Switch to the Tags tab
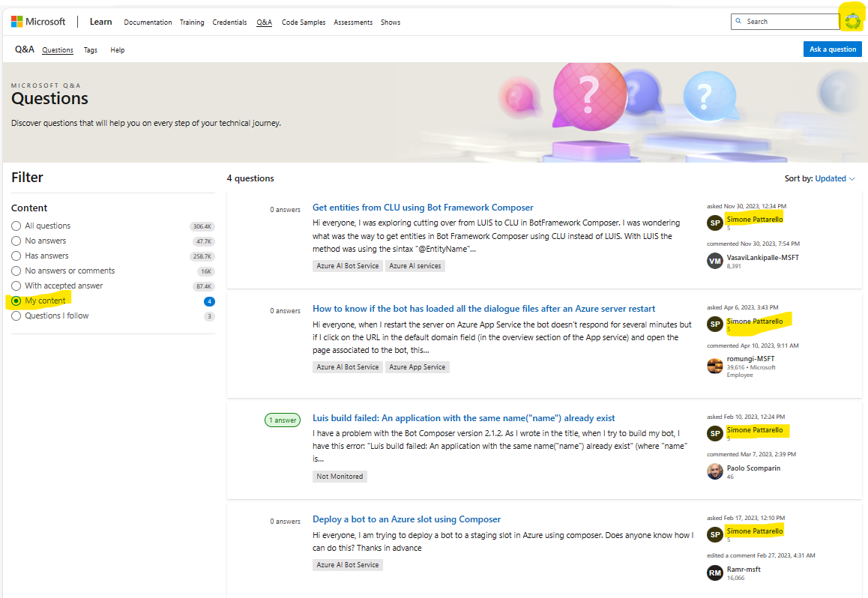The height and width of the screenshot is (598, 868). 90,49
